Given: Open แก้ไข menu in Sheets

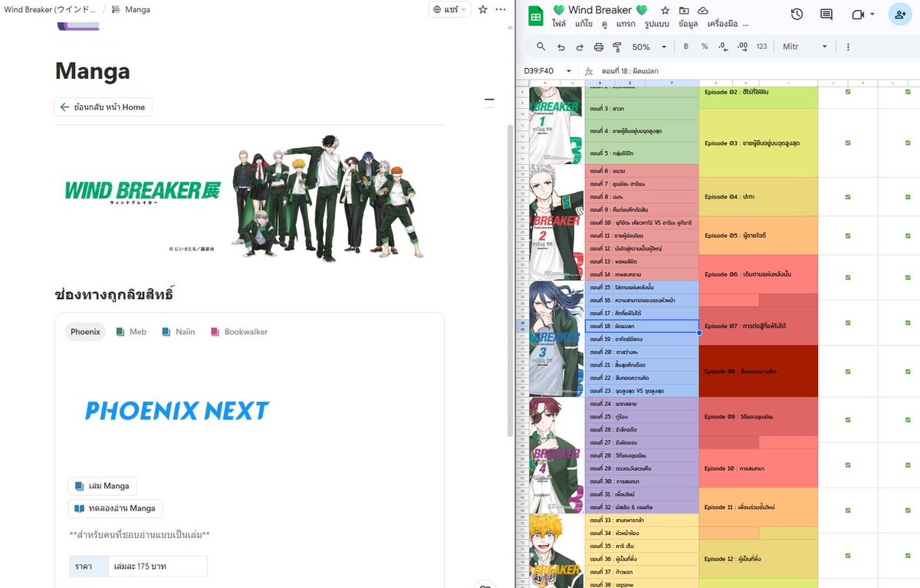Looking at the screenshot, I should pyautogui.click(x=583, y=24).
